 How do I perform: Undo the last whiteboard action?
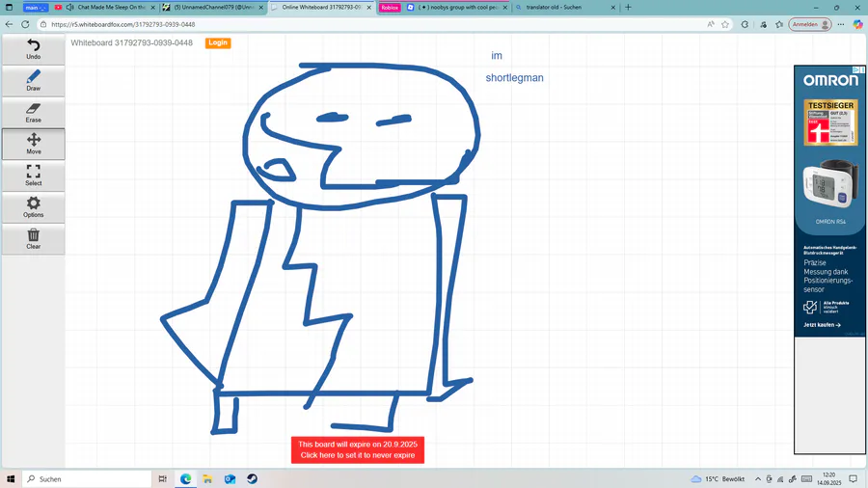(x=33, y=48)
